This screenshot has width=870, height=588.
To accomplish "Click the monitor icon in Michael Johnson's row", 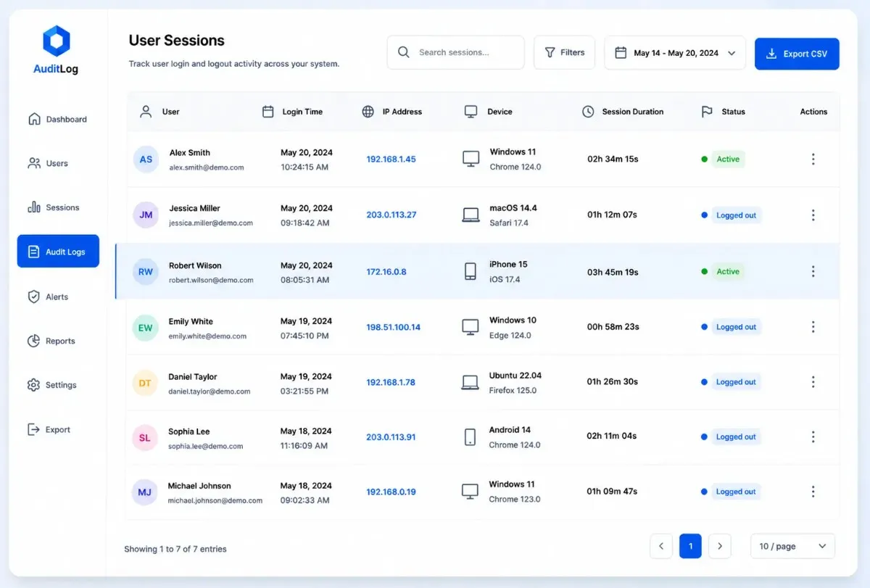I will click(471, 492).
